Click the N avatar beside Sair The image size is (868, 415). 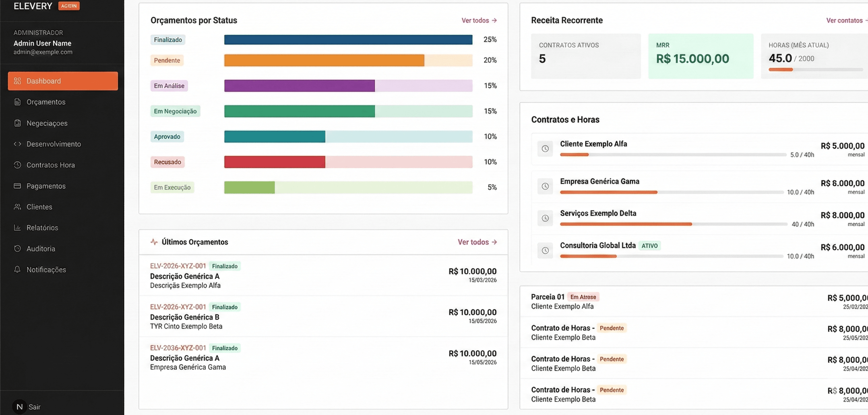pos(19,407)
